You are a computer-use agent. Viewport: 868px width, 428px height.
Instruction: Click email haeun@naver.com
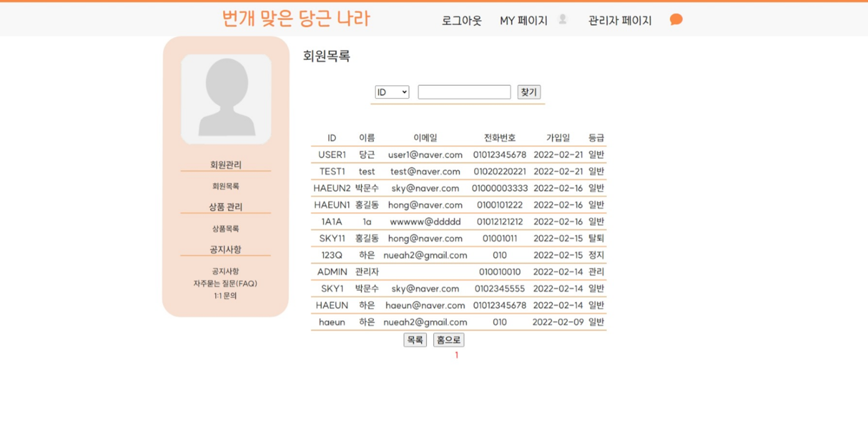point(425,305)
